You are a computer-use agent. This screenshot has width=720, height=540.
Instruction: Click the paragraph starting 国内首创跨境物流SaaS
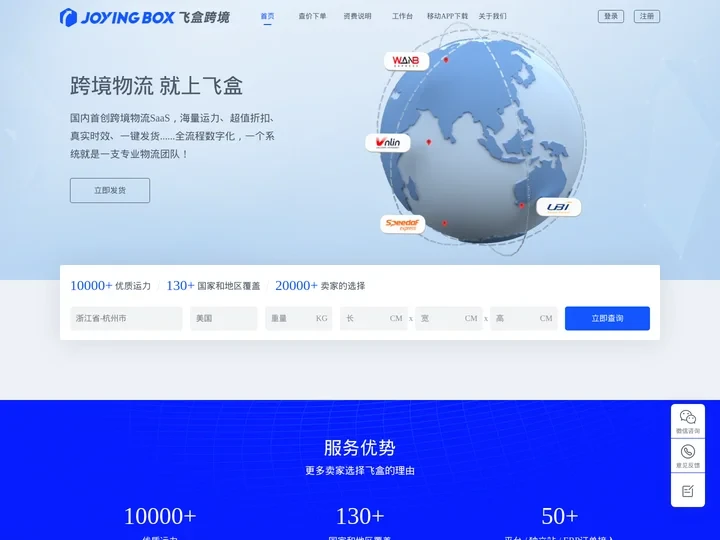(172, 136)
